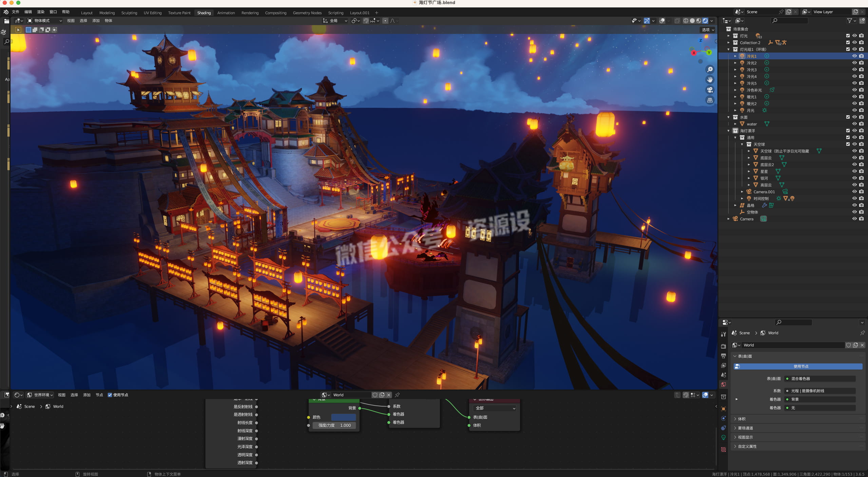Image resolution: width=868 pixels, height=477 pixels.
Task: Open the 全局 transform orientation dropdown
Action: point(335,21)
